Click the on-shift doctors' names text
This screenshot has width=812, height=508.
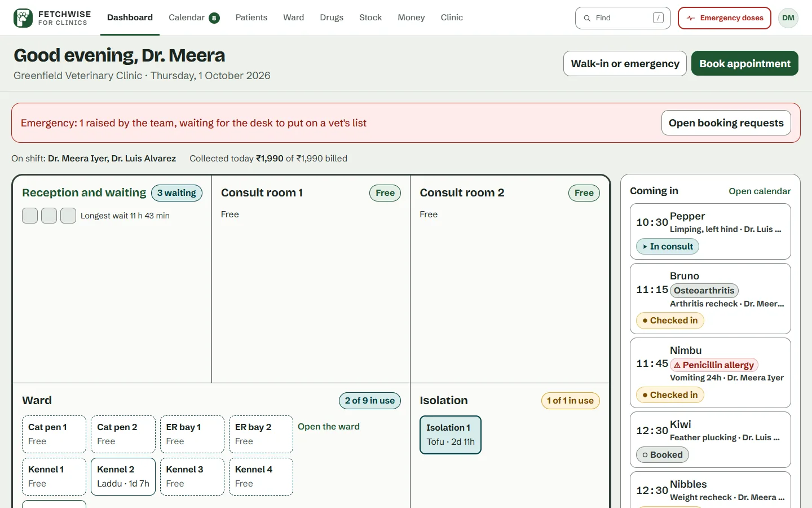coord(112,159)
